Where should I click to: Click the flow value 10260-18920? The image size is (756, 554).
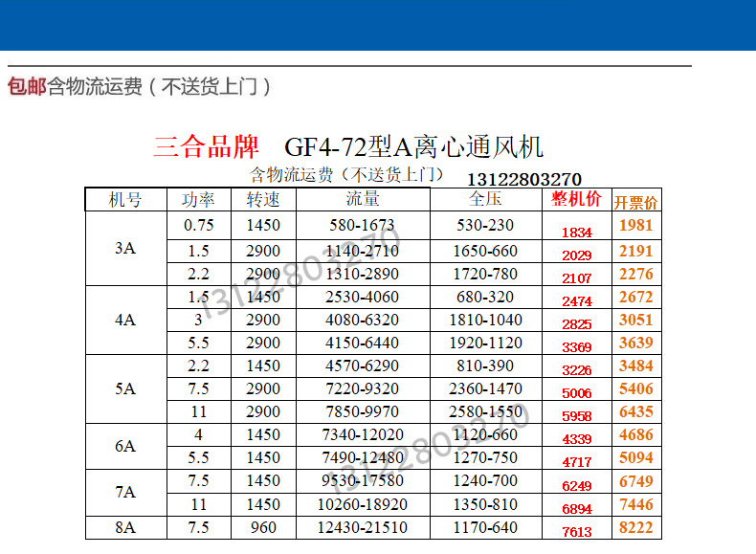[x=363, y=505]
